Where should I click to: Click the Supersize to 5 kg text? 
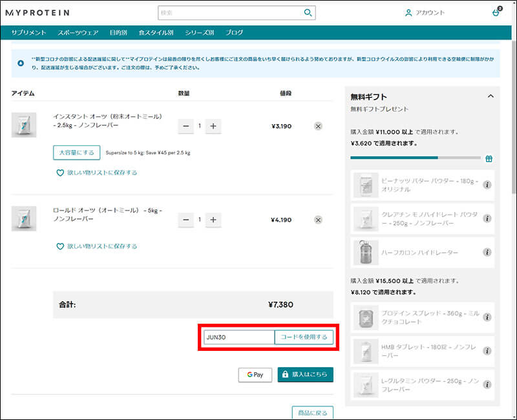tap(148, 152)
